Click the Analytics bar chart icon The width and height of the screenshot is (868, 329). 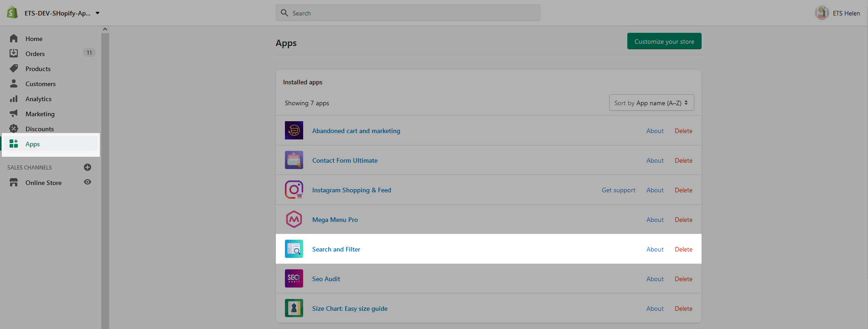pyautogui.click(x=14, y=98)
